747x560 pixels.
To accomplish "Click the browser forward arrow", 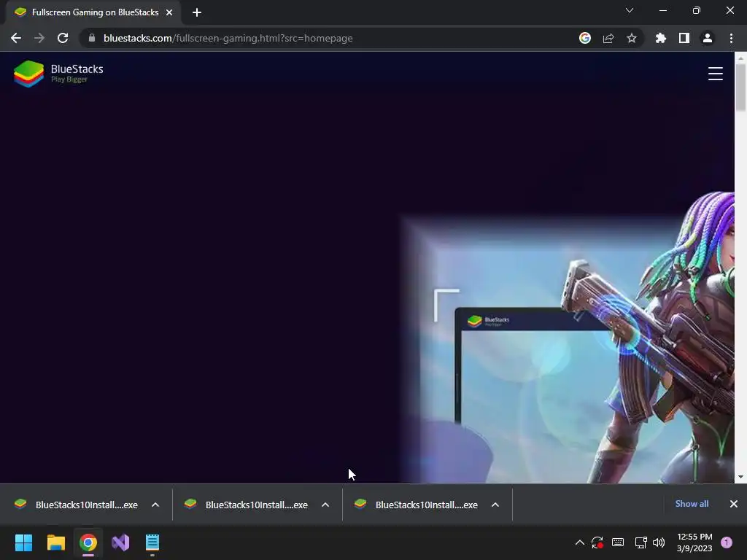I will click(39, 38).
